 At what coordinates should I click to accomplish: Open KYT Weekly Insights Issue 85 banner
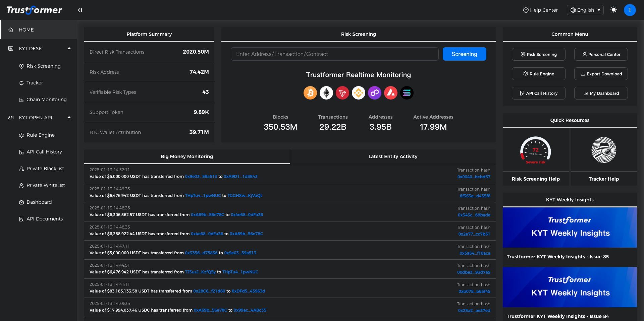point(570,228)
